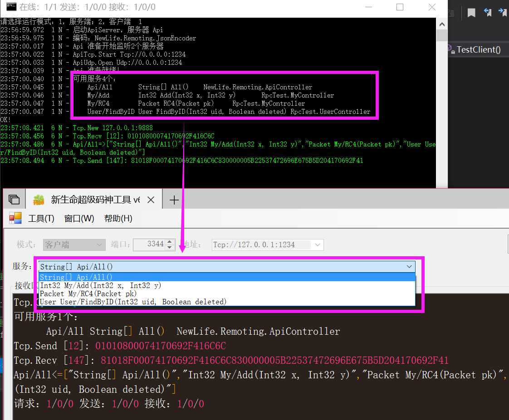Click the TestClient() member label
Screen dimensions: 509x420
(x=479, y=49)
